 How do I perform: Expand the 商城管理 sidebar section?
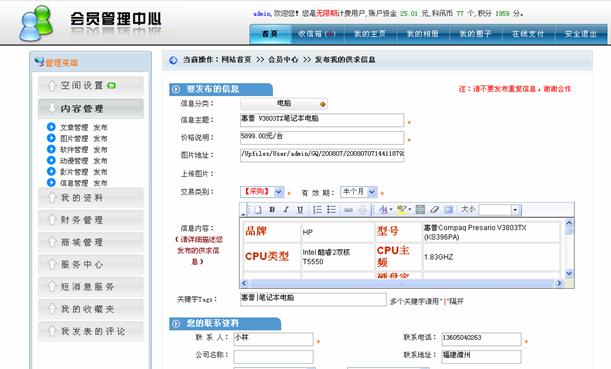point(91,242)
